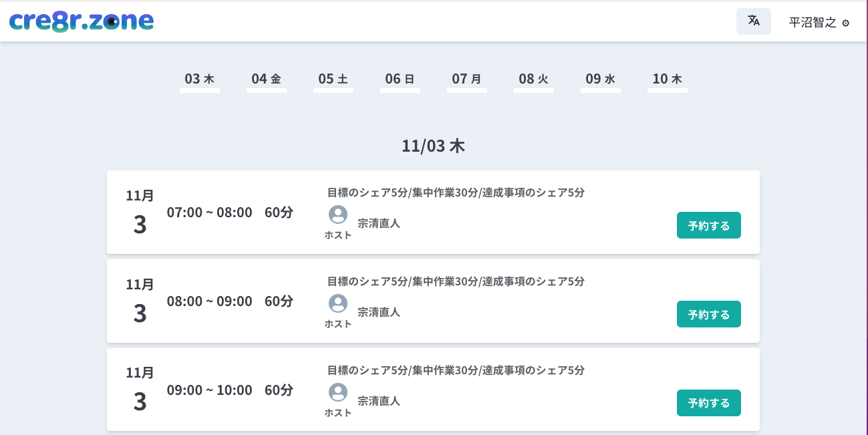Choose the 05 土 date tab
The image size is (868, 435).
[333, 79]
